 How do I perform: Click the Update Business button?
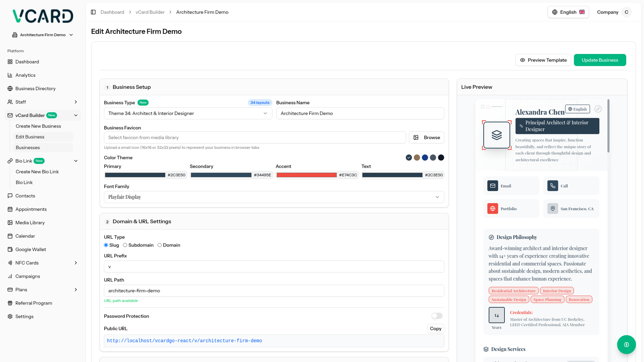click(599, 60)
